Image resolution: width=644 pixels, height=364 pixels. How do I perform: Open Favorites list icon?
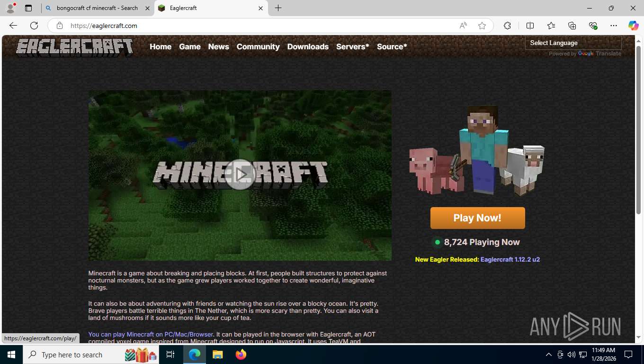[551, 26]
